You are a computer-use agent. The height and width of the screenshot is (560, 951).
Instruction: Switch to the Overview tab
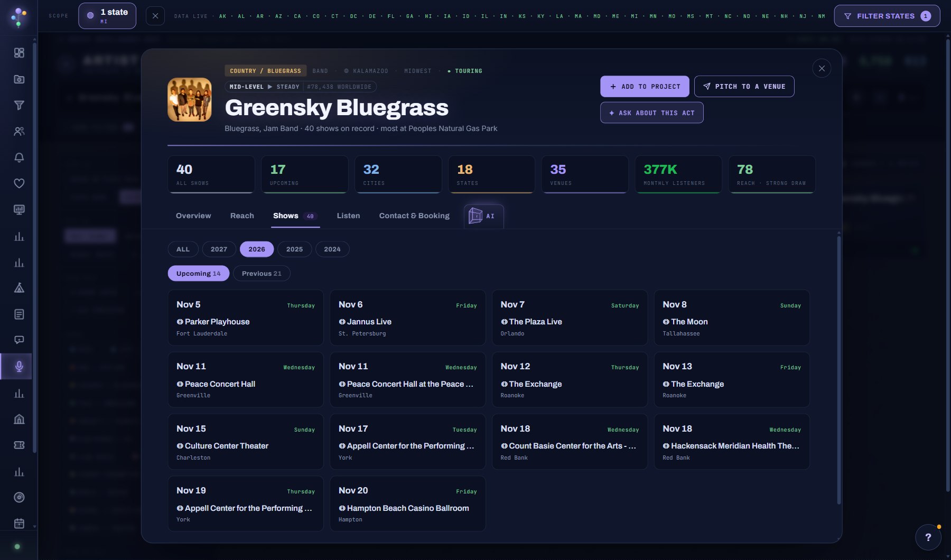point(193,216)
